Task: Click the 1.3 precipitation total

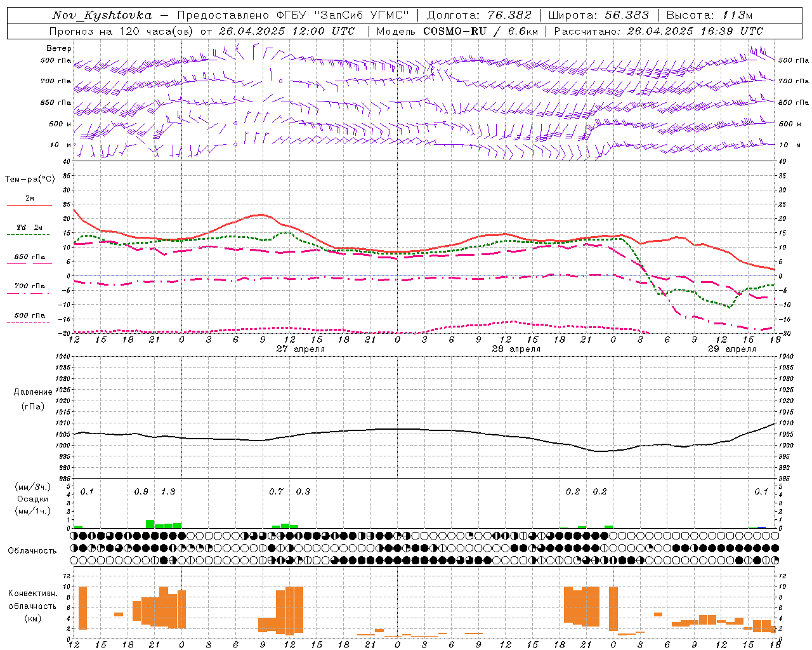Action: tap(168, 492)
